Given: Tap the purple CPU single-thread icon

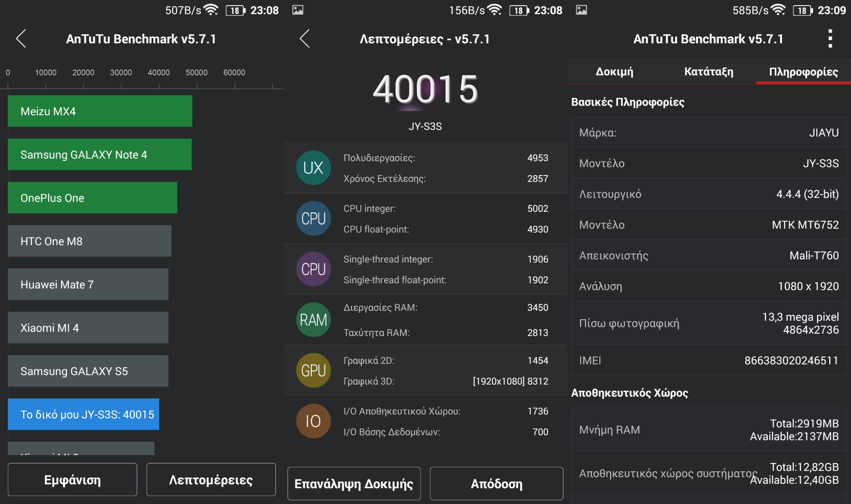Looking at the screenshot, I should [x=313, y=269].
